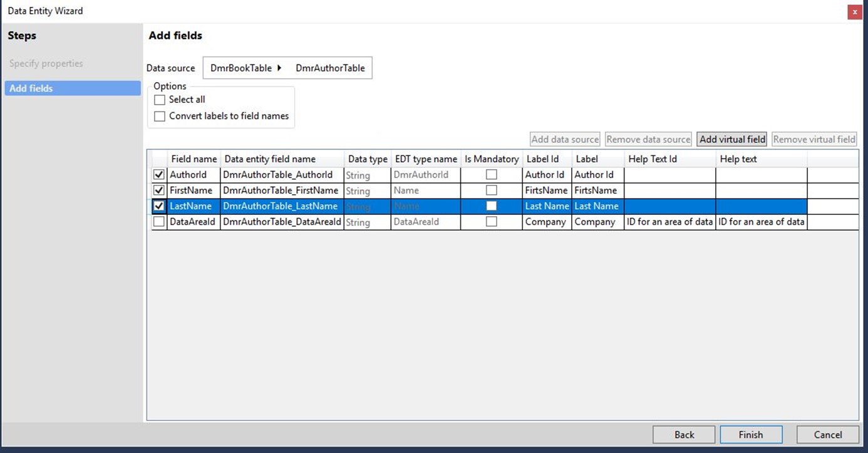Enable the Select all checkbox
868x453 pixels.
click(160, 100)
